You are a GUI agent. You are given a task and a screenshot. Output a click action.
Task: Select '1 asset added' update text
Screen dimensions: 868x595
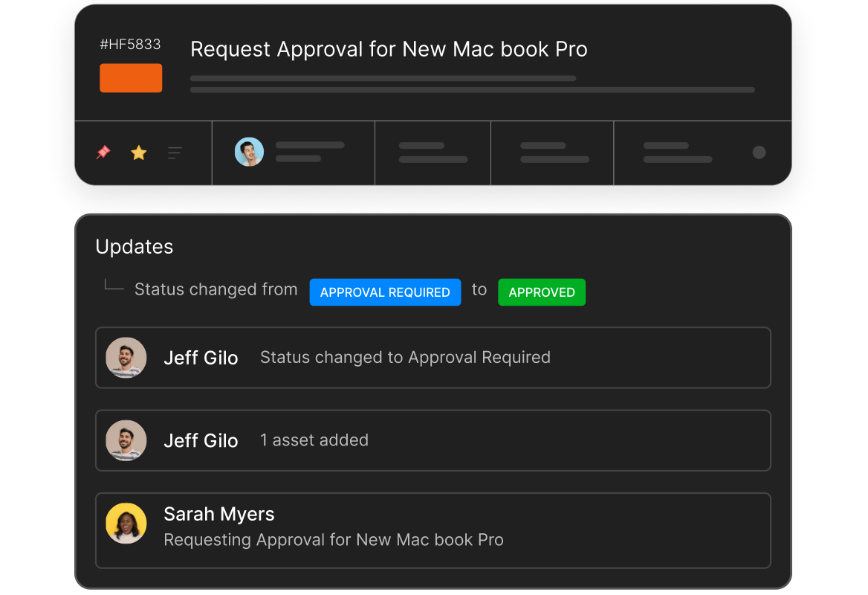[x=314, y=440]
